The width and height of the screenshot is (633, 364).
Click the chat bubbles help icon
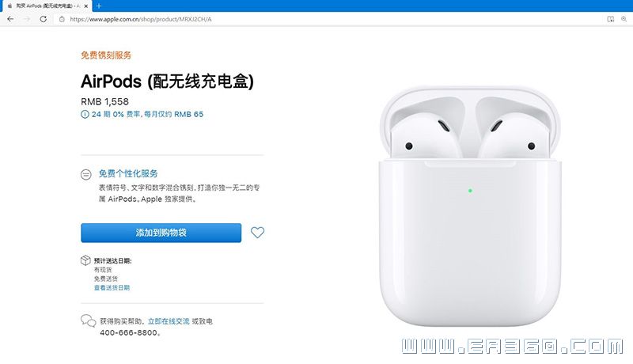(x=88, y=320)
